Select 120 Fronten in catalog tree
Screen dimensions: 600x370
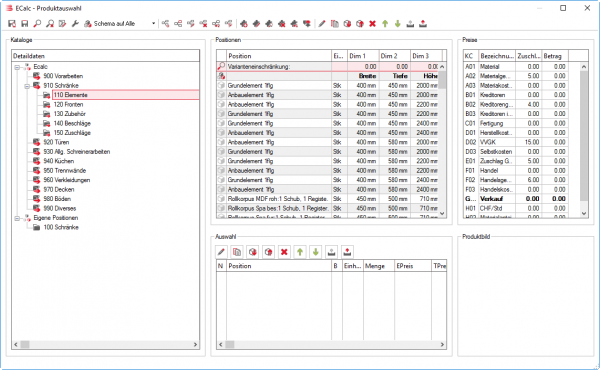[x=68, y=104]
